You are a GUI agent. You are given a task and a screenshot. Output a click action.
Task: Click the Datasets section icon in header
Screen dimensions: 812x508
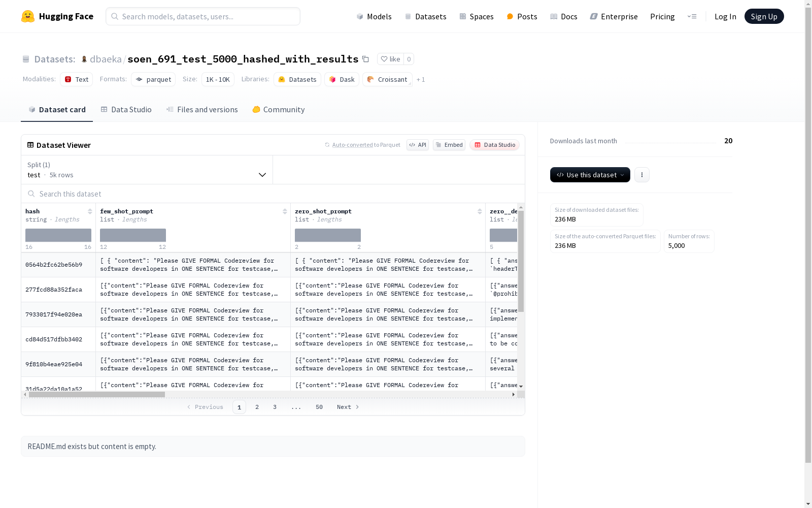pos(26,59)
